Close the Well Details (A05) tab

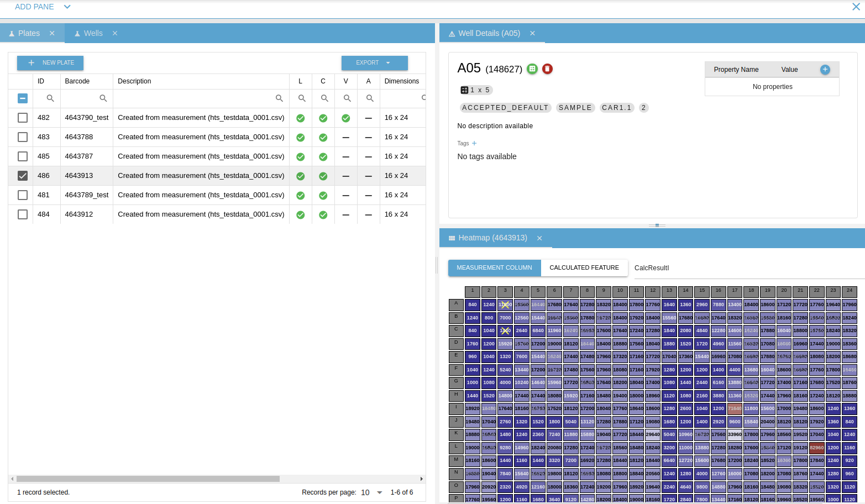532,33
